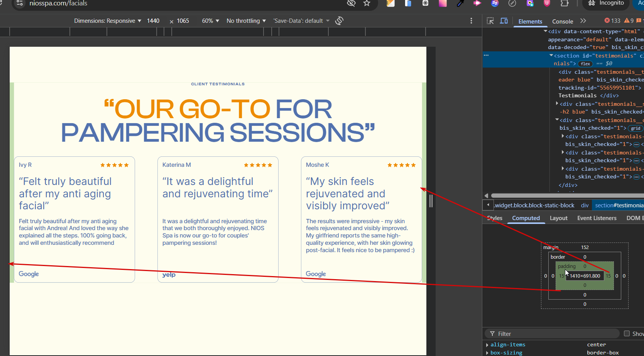Click the viewport height field 1065
This screenshot has width=644, height=356.
coord(183,21)
